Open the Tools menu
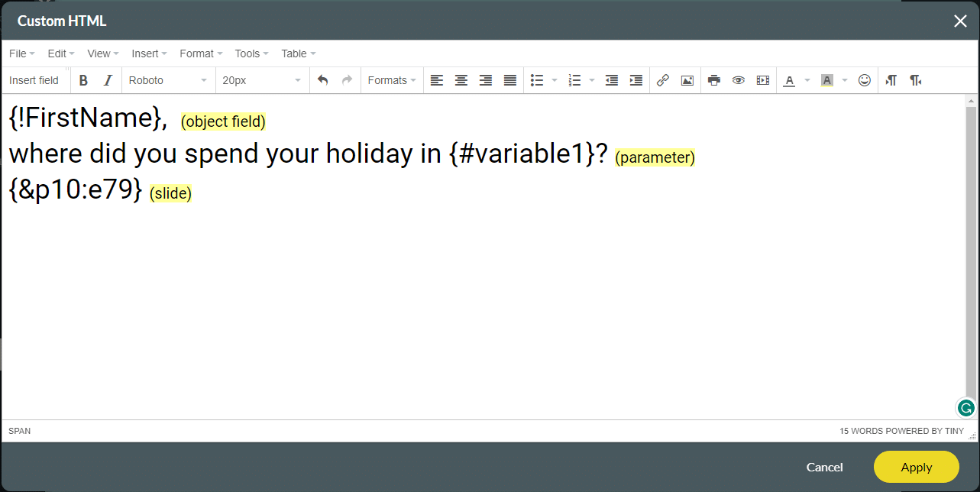The image size is (980, 492). tap(250, 53)
